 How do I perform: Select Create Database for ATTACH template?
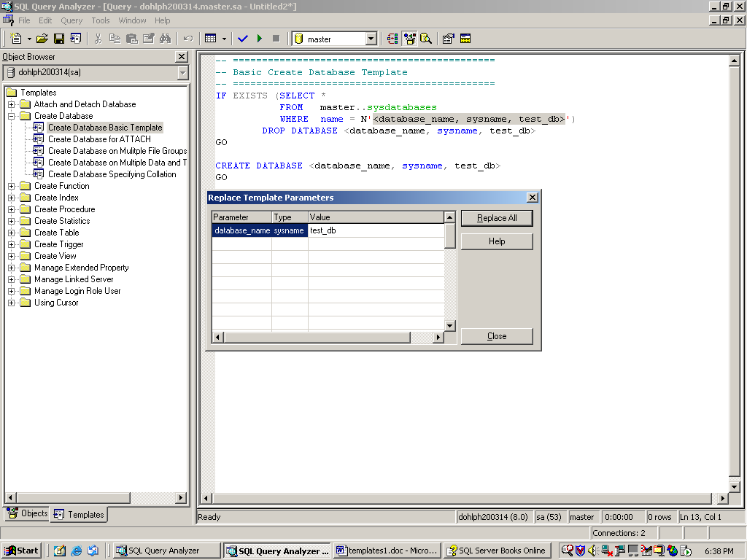[x=99, y=139]
